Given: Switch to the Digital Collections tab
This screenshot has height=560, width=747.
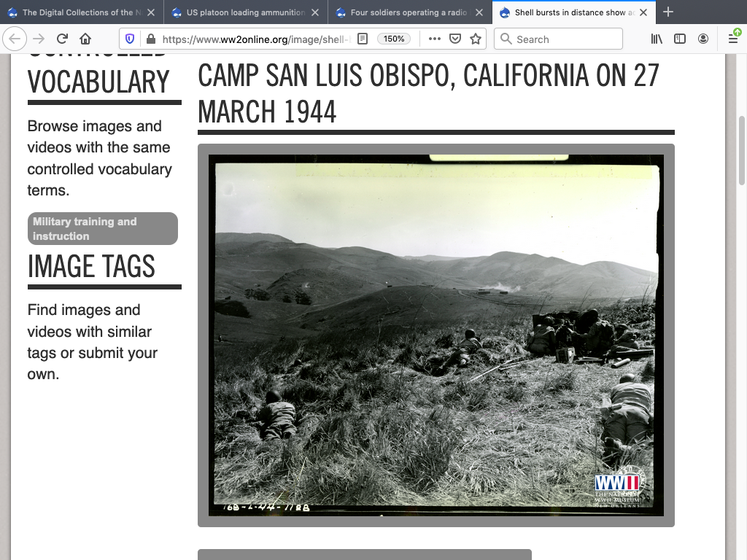Looking at the screenshot, I should 77,12.
